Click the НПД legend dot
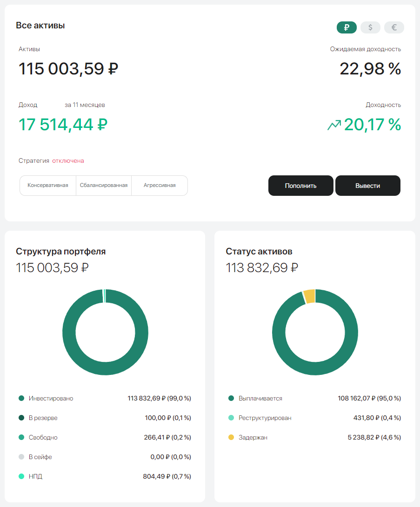 coord(21,477)
